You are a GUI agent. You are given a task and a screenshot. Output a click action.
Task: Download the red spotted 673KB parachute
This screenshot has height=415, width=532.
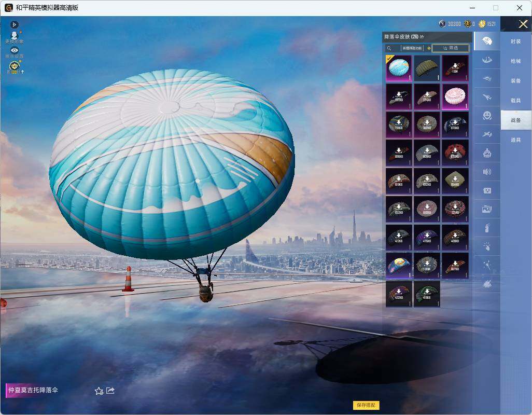pyautogui.click(x=455, y=153)
